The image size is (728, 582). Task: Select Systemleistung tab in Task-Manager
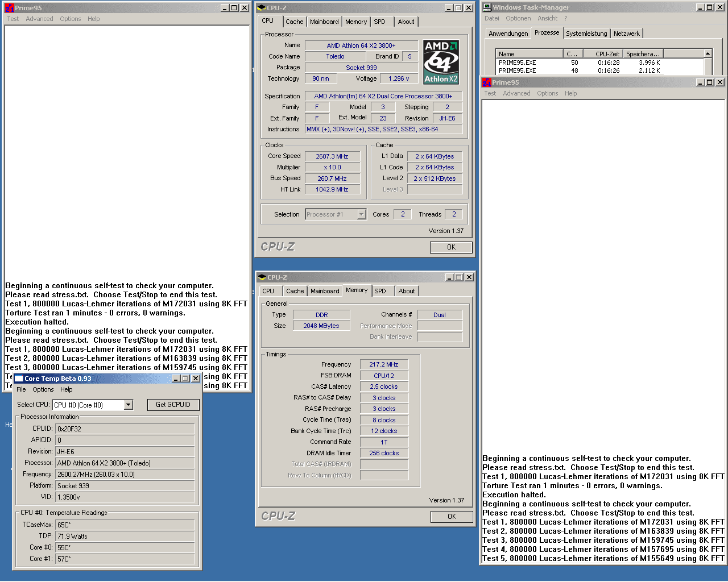586,34
